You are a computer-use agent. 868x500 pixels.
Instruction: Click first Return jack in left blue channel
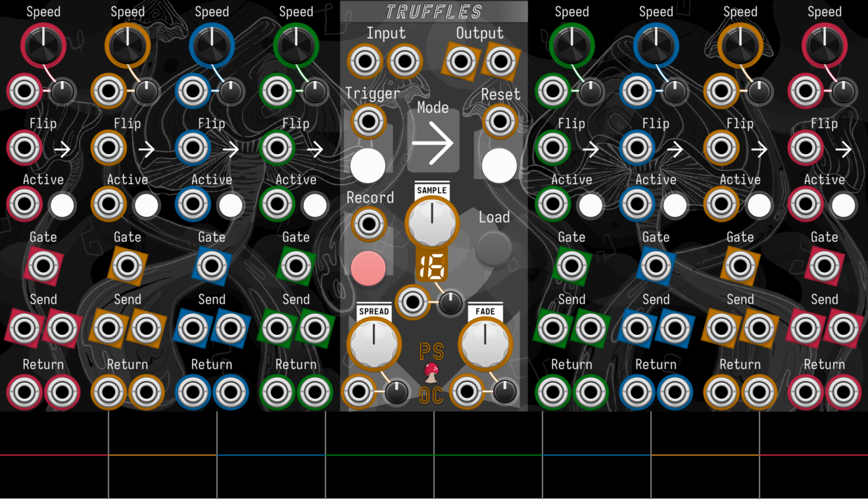(193, 392)
